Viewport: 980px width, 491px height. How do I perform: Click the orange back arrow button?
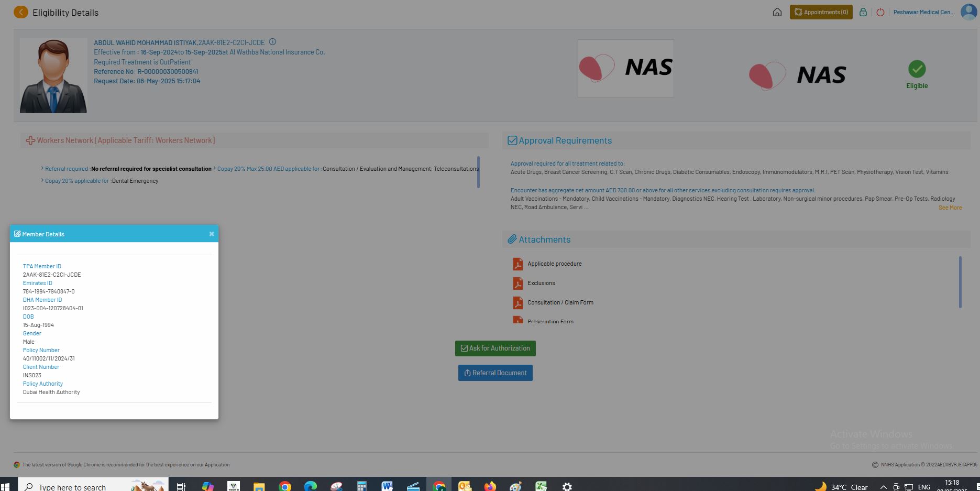[x=21, y=12]
